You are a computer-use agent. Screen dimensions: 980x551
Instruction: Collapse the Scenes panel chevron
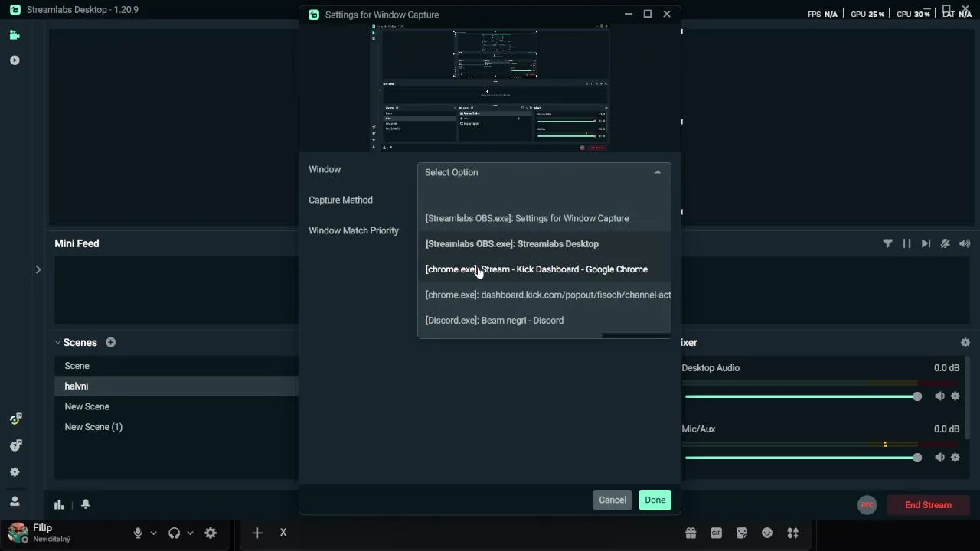point(57,343)
